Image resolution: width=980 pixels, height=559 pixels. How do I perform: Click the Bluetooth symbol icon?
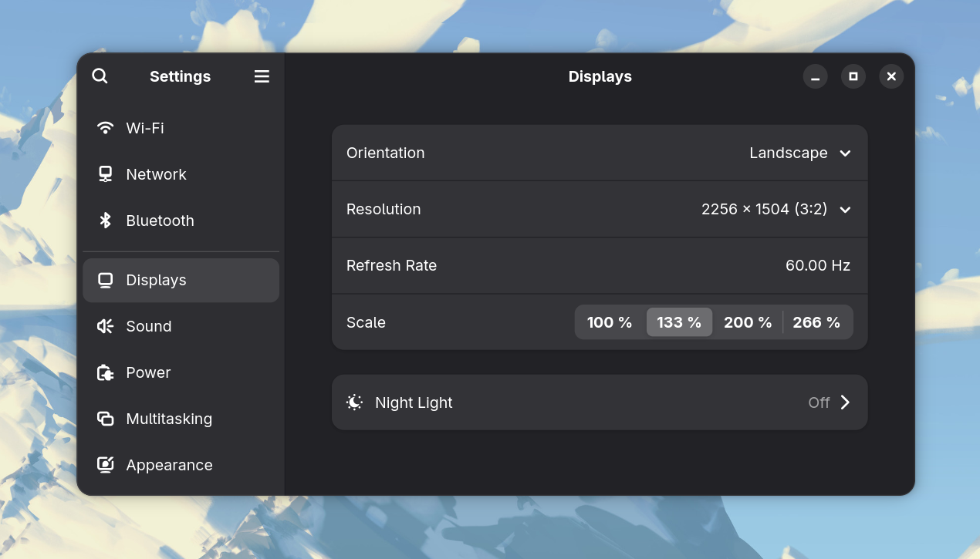pos(106,221)
